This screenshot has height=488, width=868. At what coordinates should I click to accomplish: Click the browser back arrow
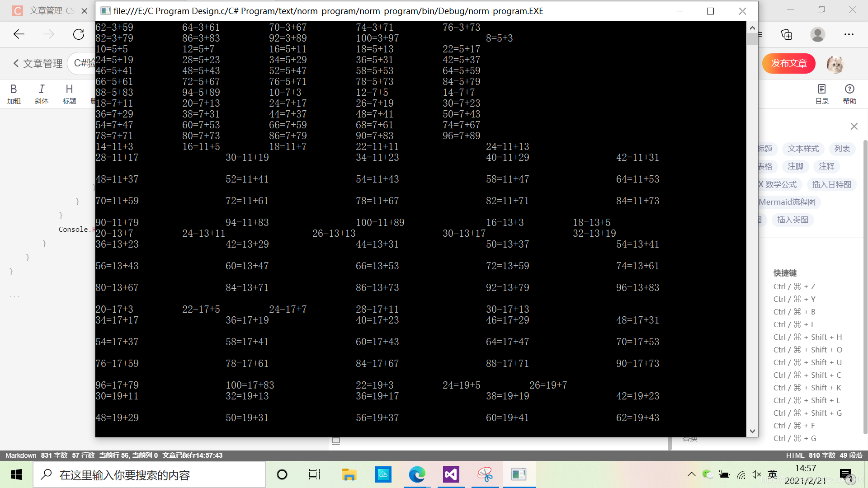(x=19, y=34)
